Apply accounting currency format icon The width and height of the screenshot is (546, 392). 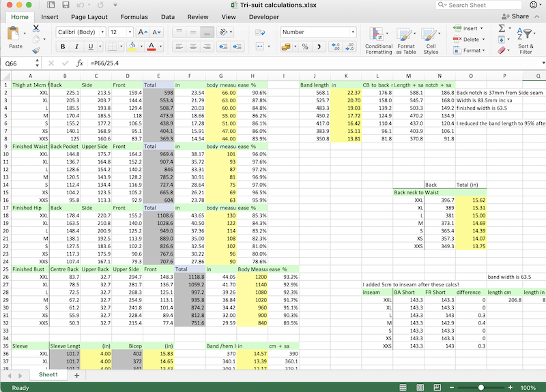pyautogui.click(x=286, y=46)
